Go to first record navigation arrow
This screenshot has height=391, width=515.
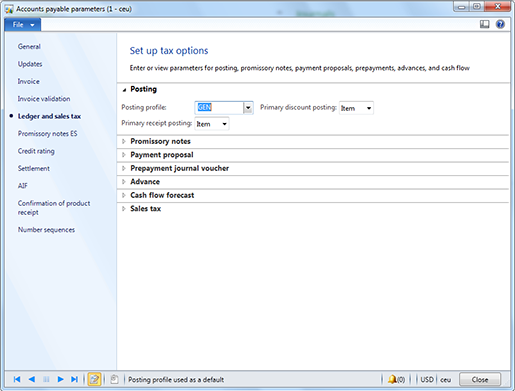coord(17,379)
